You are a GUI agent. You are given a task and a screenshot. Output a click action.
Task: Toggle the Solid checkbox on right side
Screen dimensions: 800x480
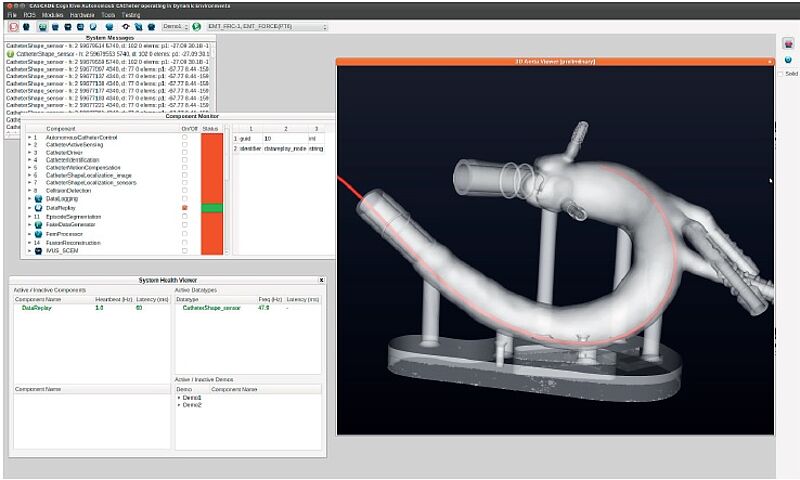(x=780, y=74)
